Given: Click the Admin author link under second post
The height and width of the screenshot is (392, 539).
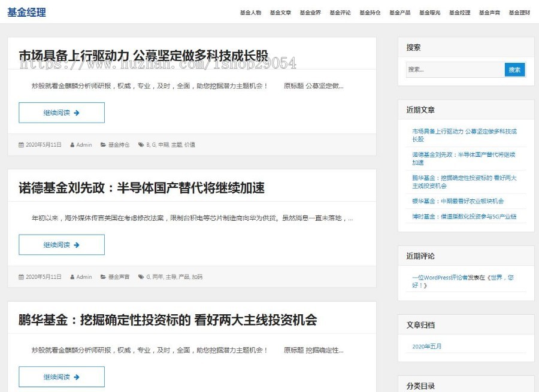Looking at the screenshot, I should tap(83, 276).
